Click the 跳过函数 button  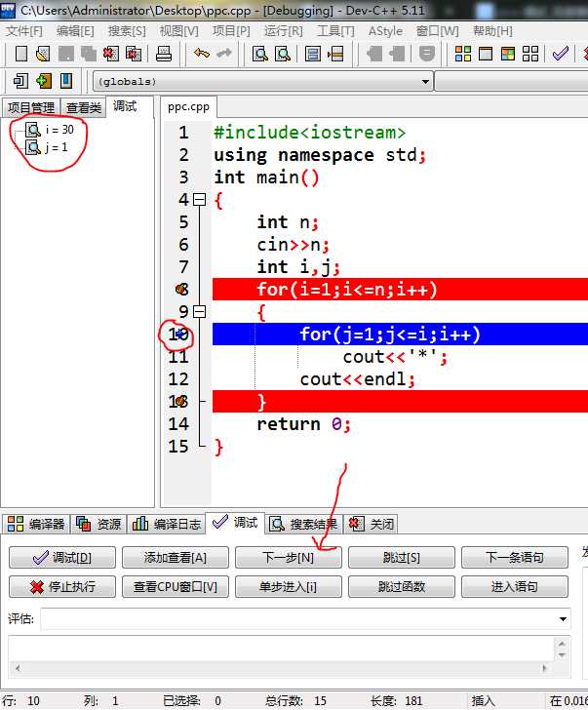tap(402, 587)
